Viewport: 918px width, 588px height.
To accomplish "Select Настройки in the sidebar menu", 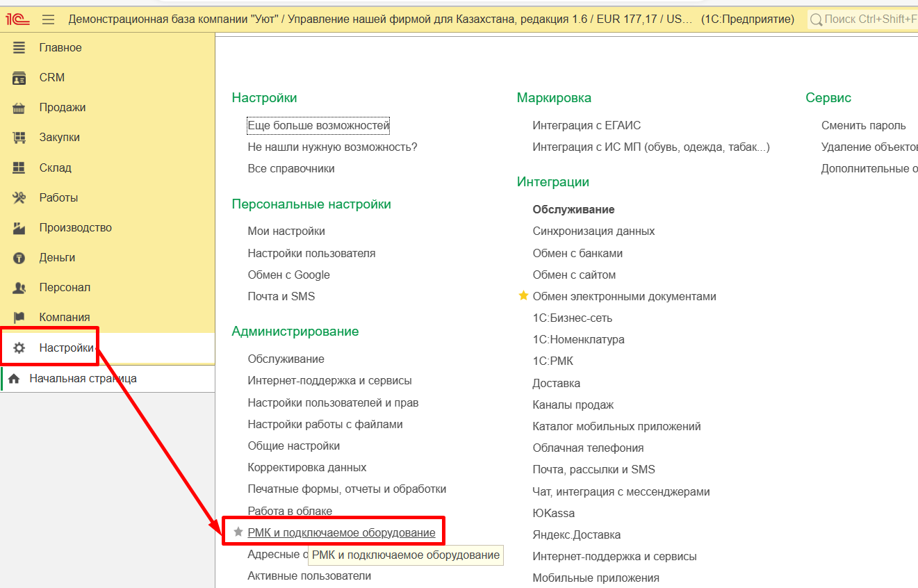I will (66, 348).
